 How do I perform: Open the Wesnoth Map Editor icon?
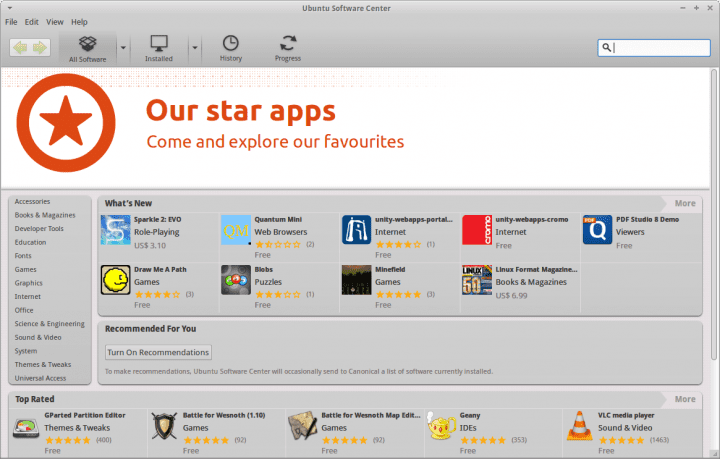[303, 426]
